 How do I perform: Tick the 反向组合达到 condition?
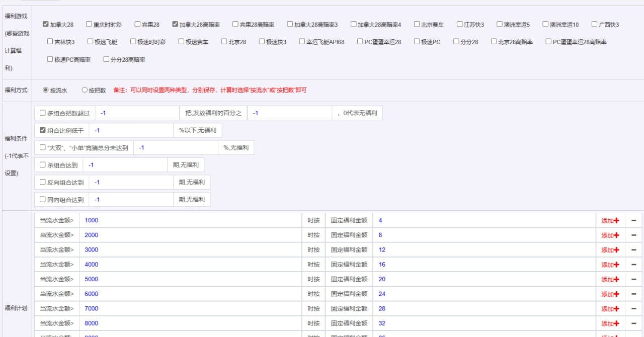tap(43, 182)
